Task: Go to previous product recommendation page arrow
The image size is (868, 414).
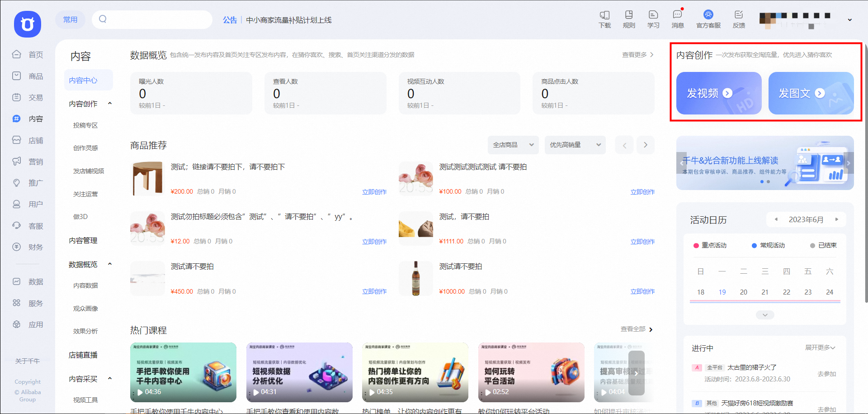Action: coord(624,145)
